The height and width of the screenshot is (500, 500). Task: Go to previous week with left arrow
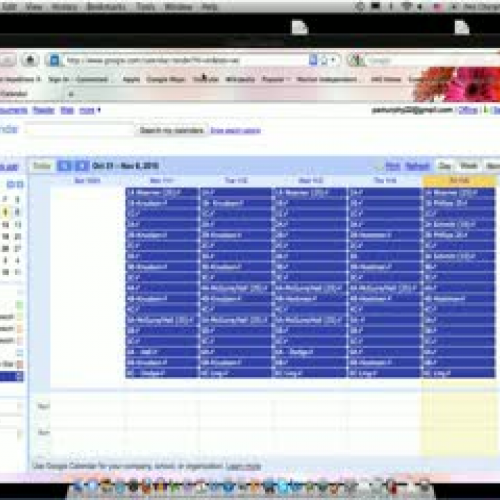coord(64,166)
